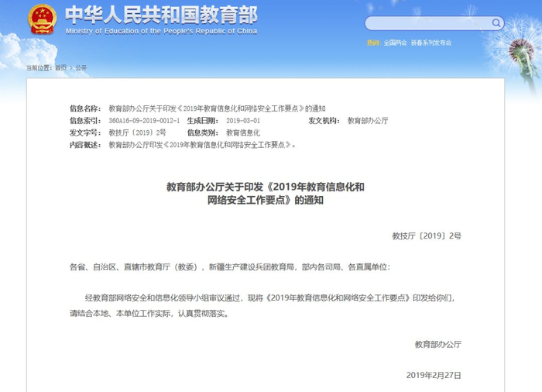
Task: Focus the search input field
Action: pos(428,23)
